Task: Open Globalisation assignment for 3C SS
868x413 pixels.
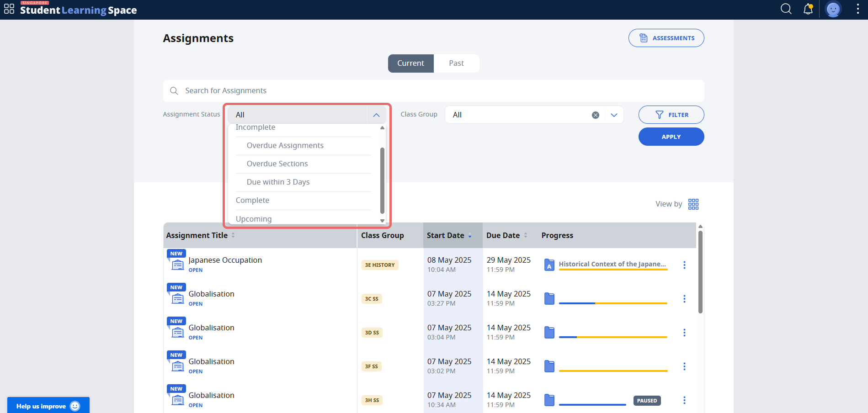Action: pos(211,294)
